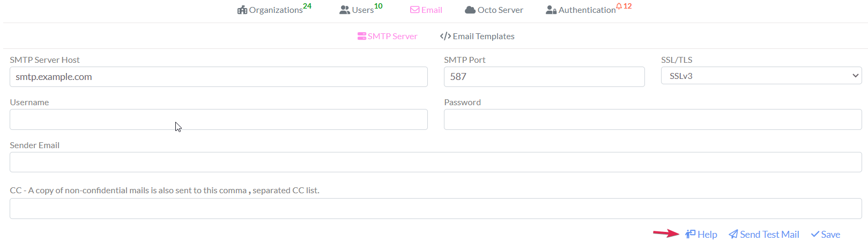The image size is (868, 248).
Task: Click the bell notification icon showing 12
Action: pos(619,6)
